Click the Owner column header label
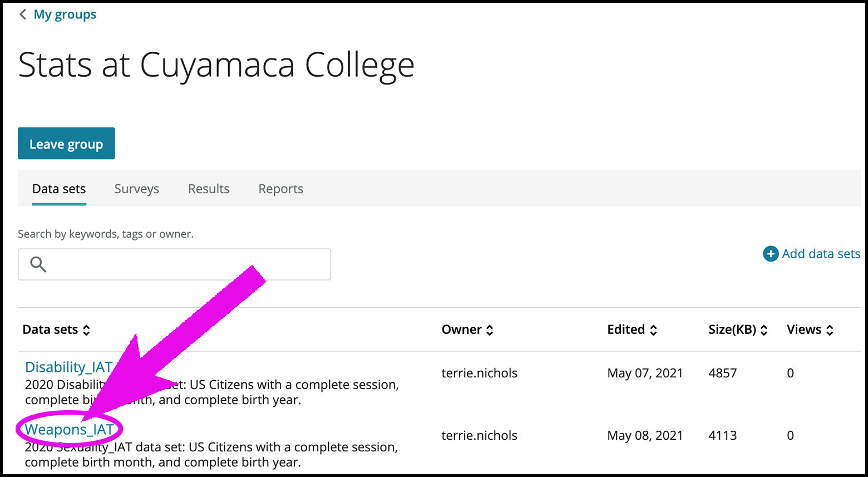868x477 pixels. pos(462,330)
